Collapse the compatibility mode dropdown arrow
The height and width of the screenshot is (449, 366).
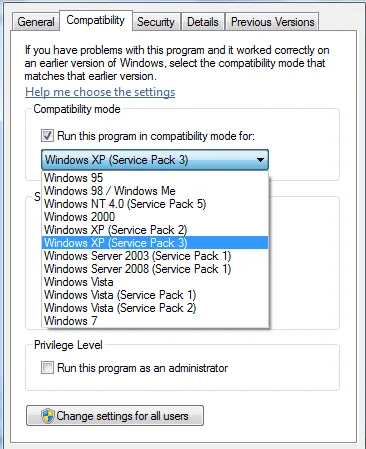click(x=260, y=160)
